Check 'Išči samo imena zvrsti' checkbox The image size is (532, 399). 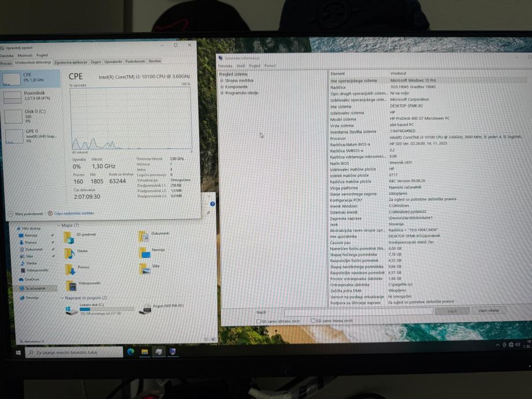pos(314,321)
